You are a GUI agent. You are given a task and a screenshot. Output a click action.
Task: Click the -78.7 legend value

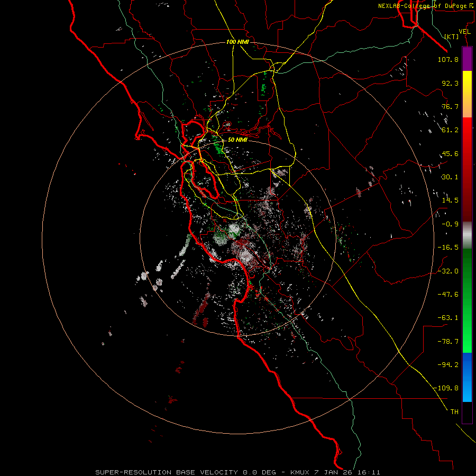(448, 342)
